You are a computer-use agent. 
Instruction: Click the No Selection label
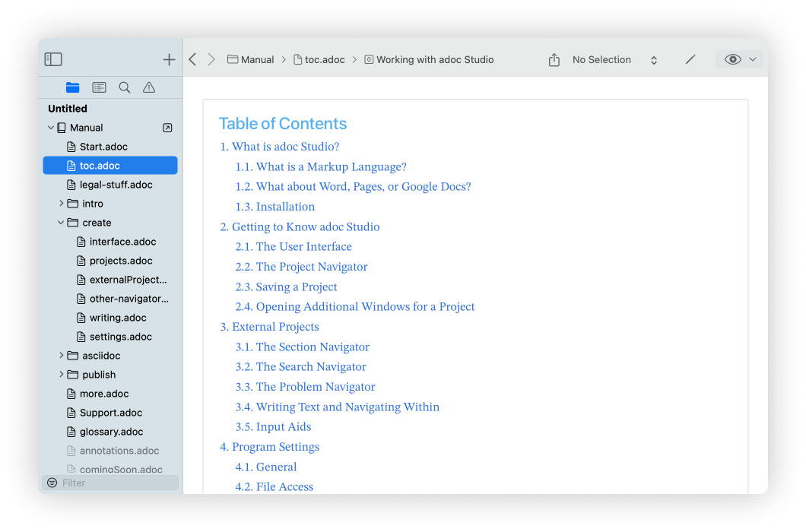point(601,59)
